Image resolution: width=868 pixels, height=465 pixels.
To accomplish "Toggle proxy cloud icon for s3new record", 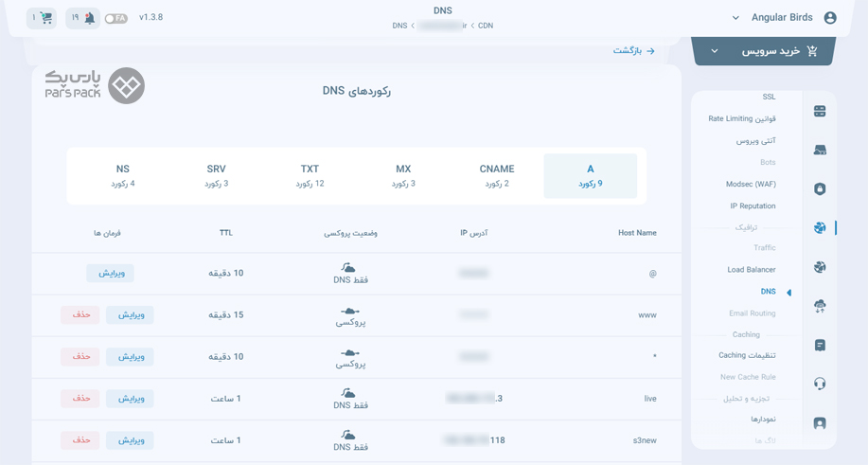I will coord(348,435).
